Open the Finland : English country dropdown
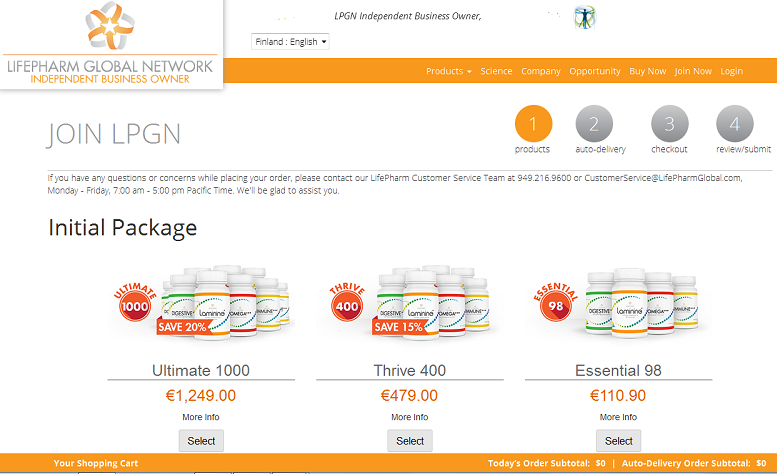This screenshot has height=474, width=777. coord(290,42)
